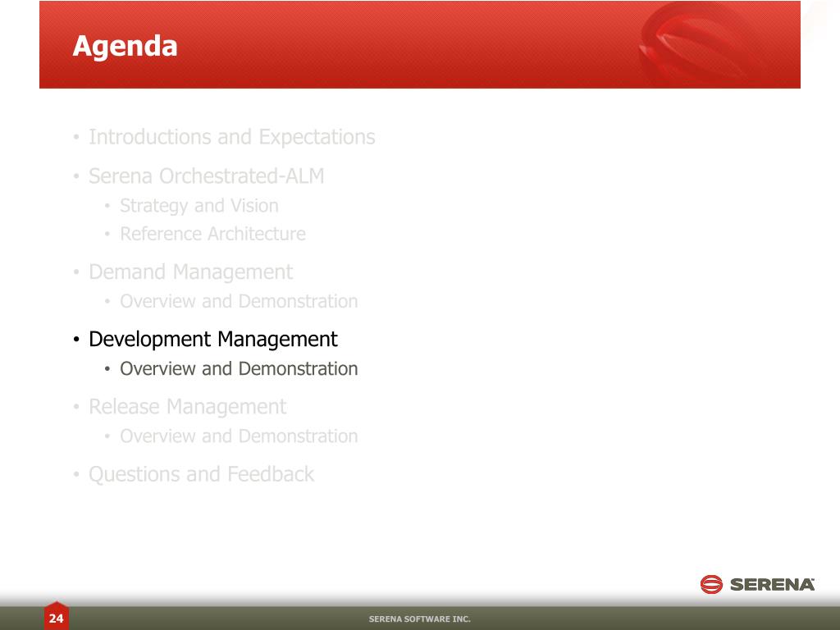Click 'Overview and Demonstration' under Development Management
840x630 pixels.
point(239,369)
